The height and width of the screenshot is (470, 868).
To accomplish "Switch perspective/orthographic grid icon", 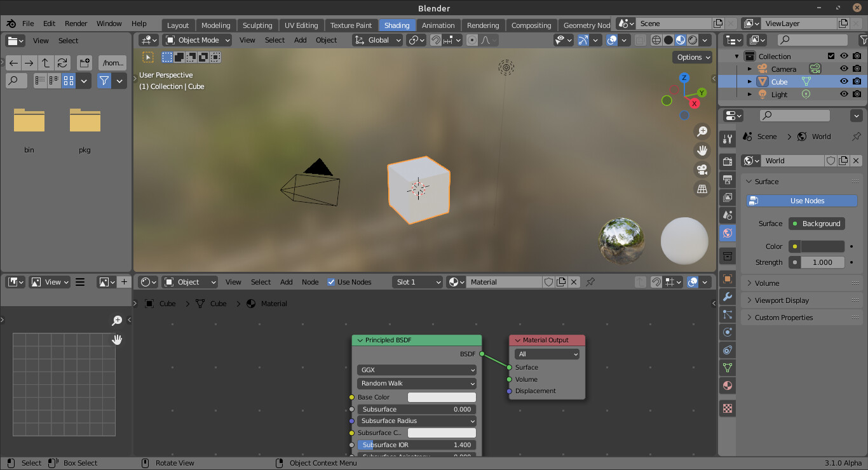I will pyautogui.click(x=702, y=189).
